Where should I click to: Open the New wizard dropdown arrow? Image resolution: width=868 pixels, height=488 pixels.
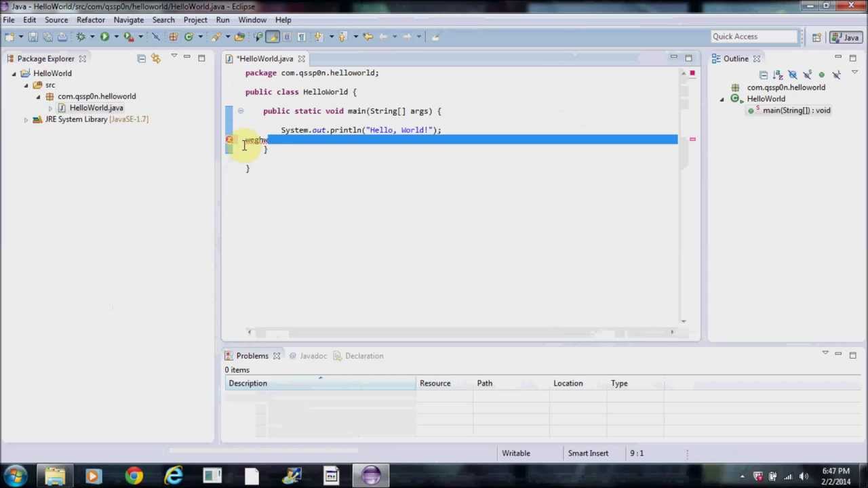(x=20, y=37)
